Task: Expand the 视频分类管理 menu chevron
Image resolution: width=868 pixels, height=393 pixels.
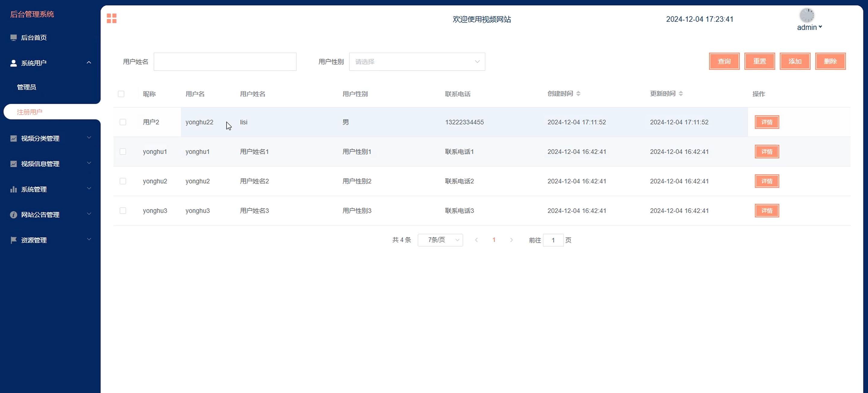Action: (89, 138)
